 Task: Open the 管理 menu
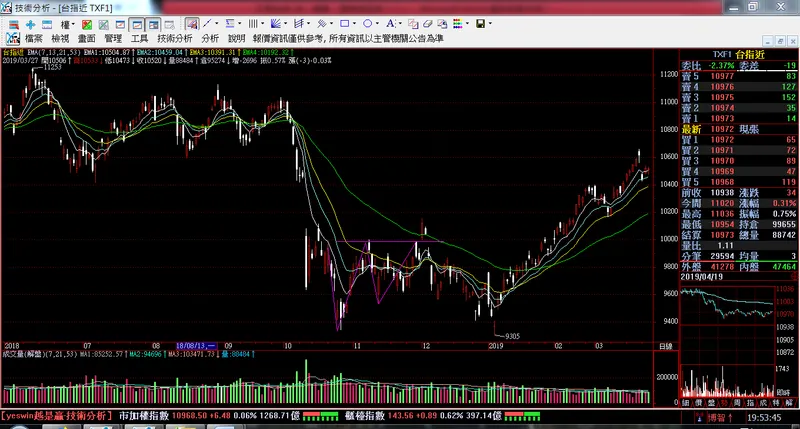(x=113, y=39)
